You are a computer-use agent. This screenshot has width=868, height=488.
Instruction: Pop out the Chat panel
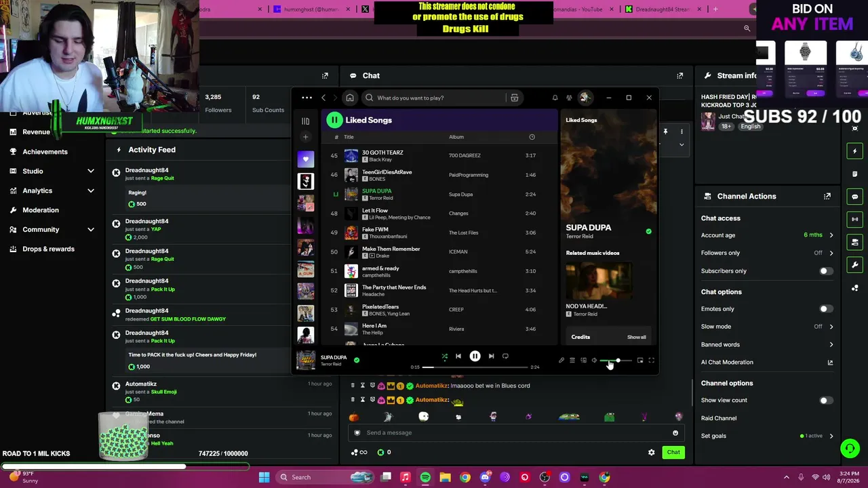pyautogui.click(x=680, y=76)
